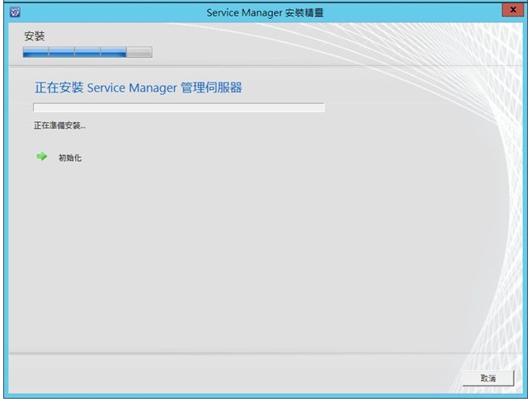Image resolution: width=532 pixels, height=402 pixels.
Task: Click the separator line above the 取消 footer
Action: tap(247, 355)
